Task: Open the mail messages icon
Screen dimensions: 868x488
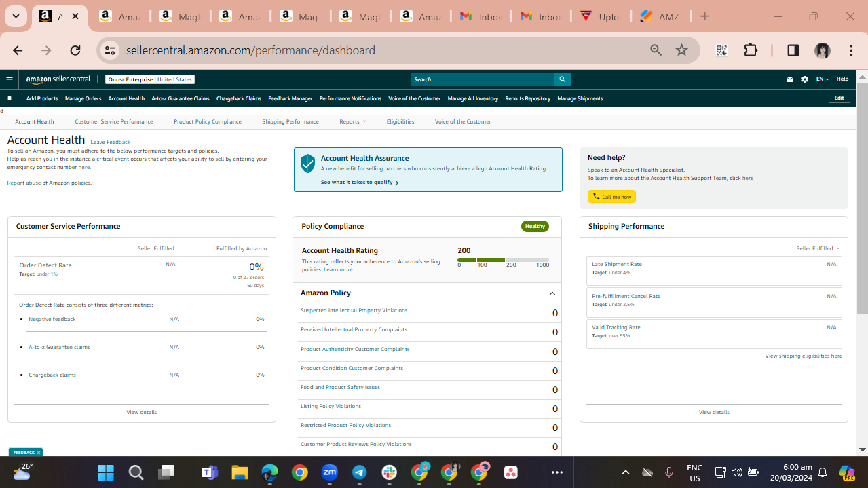Action: point(790,79)
